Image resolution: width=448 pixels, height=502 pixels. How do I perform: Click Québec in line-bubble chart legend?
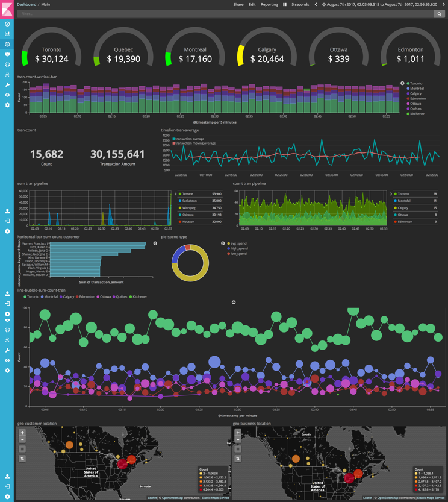pos(120,296)
